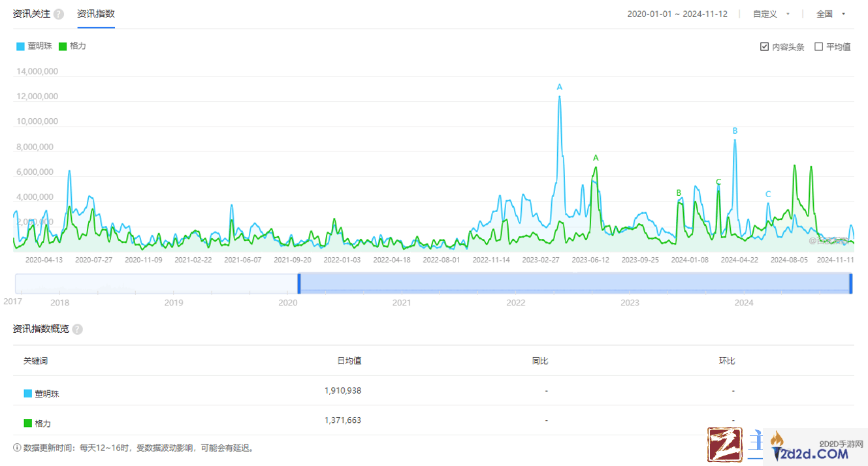Switch to the 资讯关注 tab
This screenshot has width=868, height=466.
point(31,14)
